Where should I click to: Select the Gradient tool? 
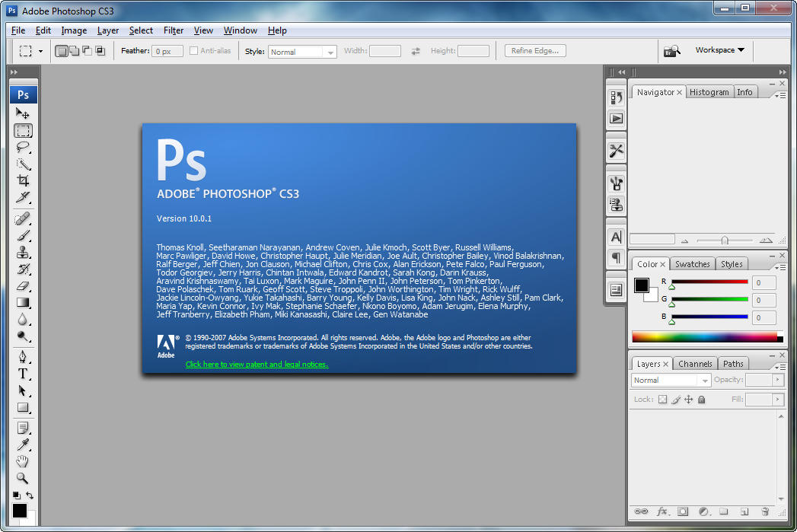pyautogui.click(x=23, y=303)
